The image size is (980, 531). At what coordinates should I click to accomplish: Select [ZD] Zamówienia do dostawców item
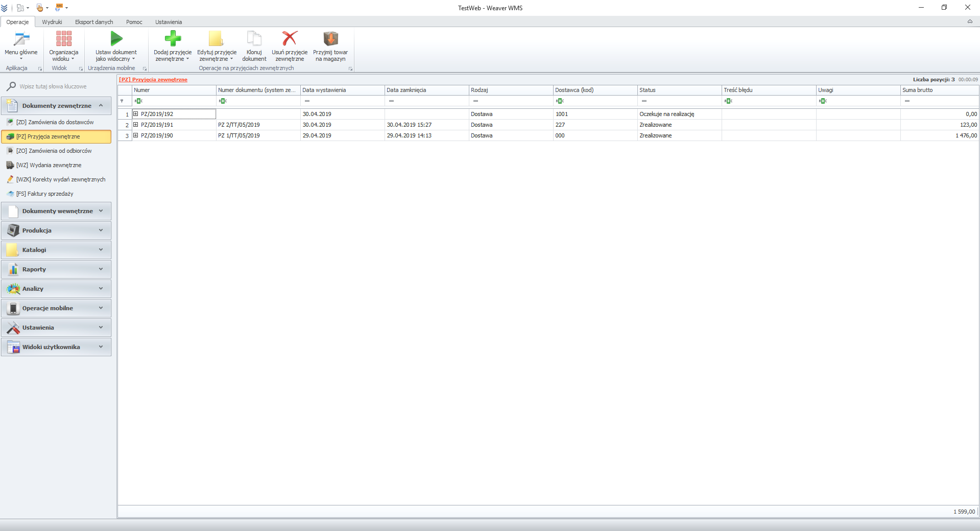55,122
